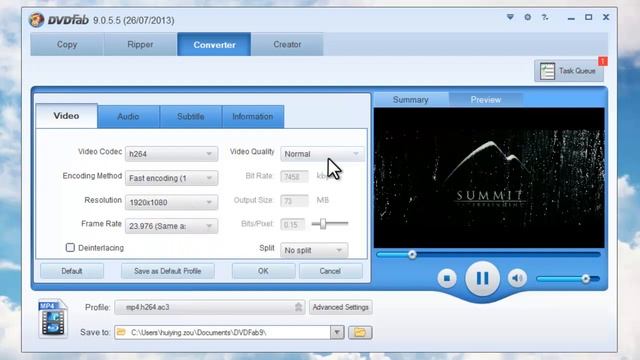
Task: Click the MP4 profile format icon
Action: coord(52,318)
